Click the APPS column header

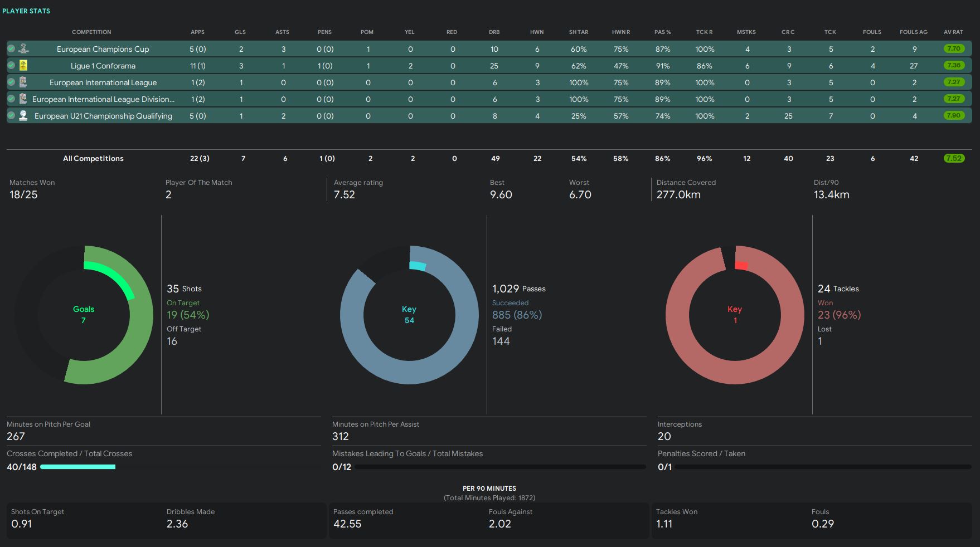click(x=197, y=32)
